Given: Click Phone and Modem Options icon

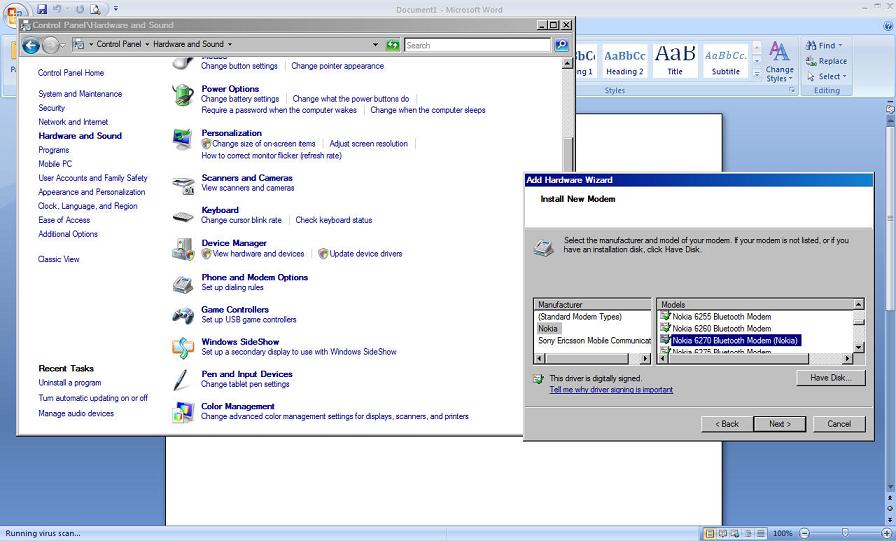Looking at the screenshot, I should 183,284.
